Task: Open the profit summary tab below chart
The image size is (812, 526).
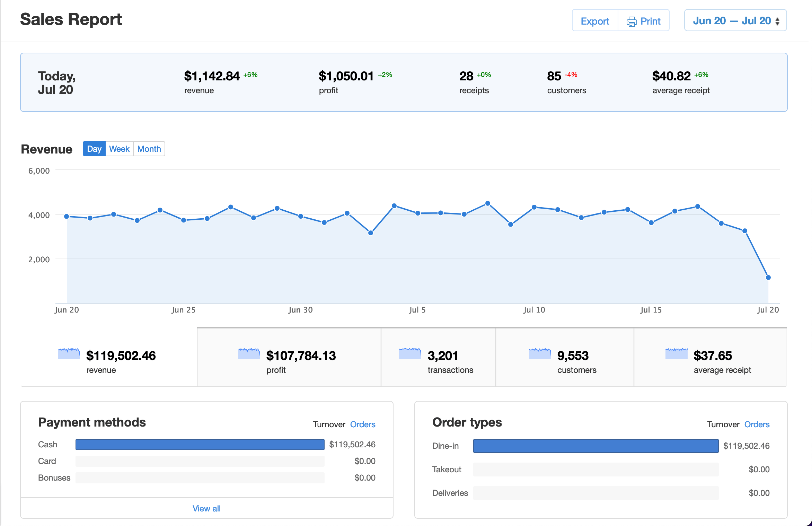Action: tap(289, 357)
